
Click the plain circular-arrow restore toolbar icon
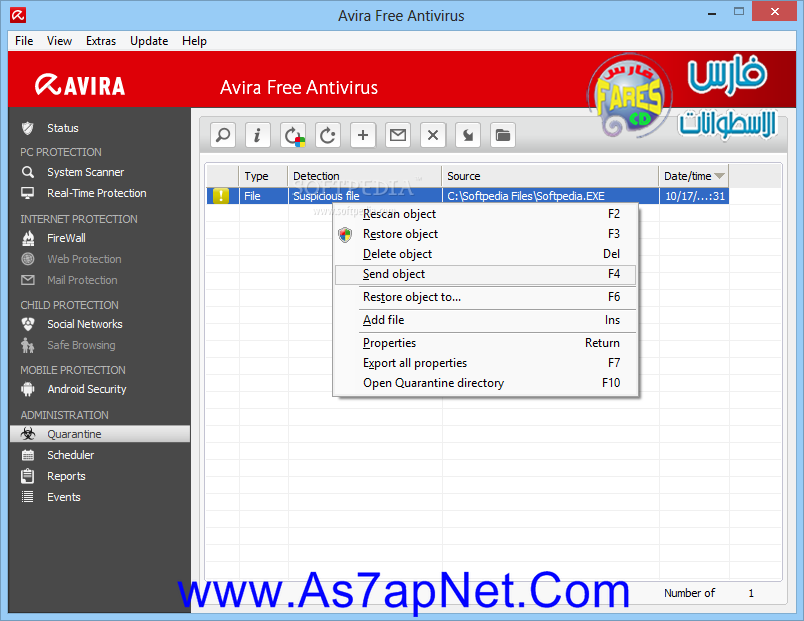point(328,135)
